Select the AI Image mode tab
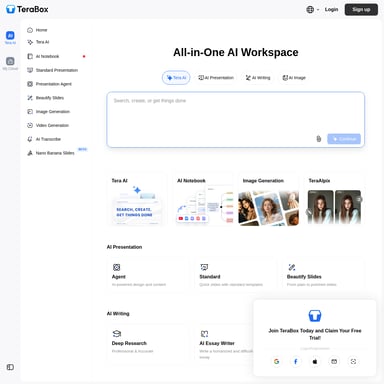This screenshot has width=384, height=384. pos(294,78)
